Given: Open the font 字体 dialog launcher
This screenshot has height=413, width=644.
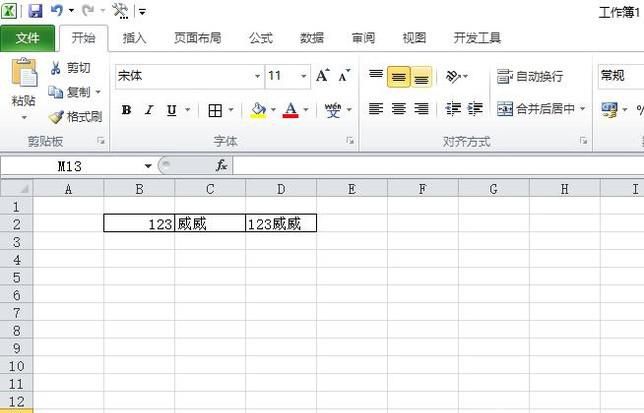Looking at the screenshot, I should click(x=350, y=141).
